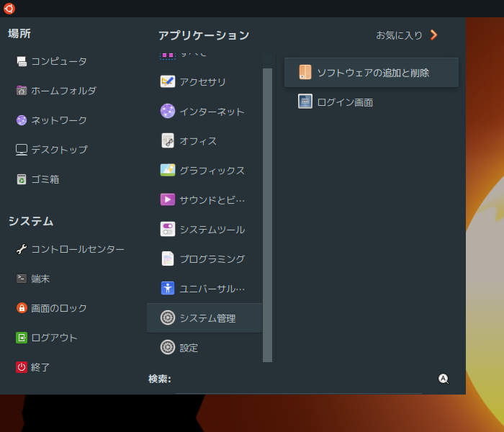Click the Ubuntu MATE menu logo icon
Image resolution: width=504 pixels, height=432 pixels.
(9, 9)
